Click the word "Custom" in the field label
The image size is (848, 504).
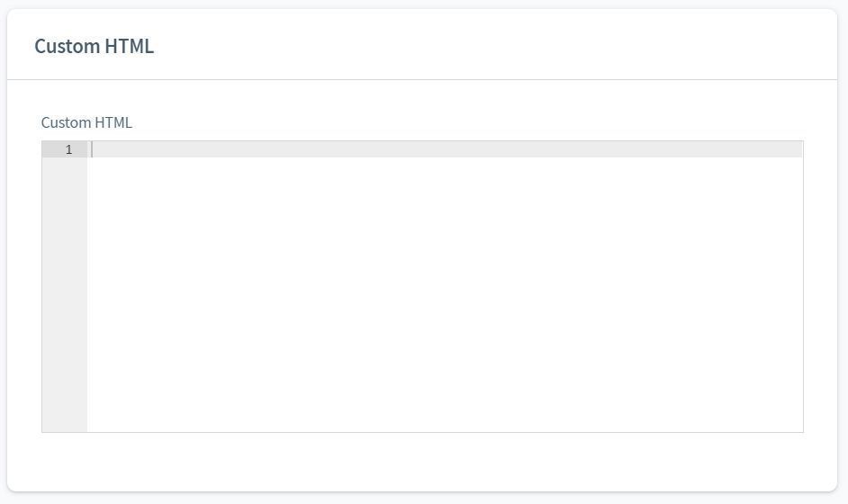click(66, 122)
